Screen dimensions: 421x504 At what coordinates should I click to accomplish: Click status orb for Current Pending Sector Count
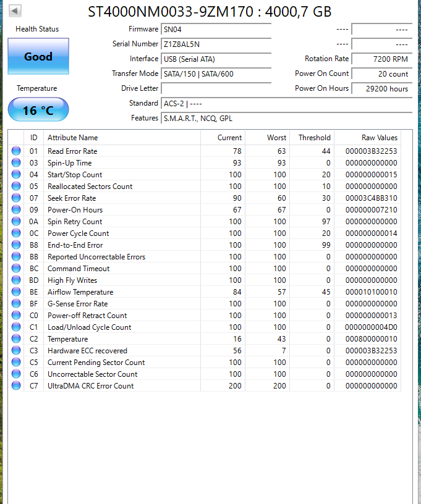[16, 362]
